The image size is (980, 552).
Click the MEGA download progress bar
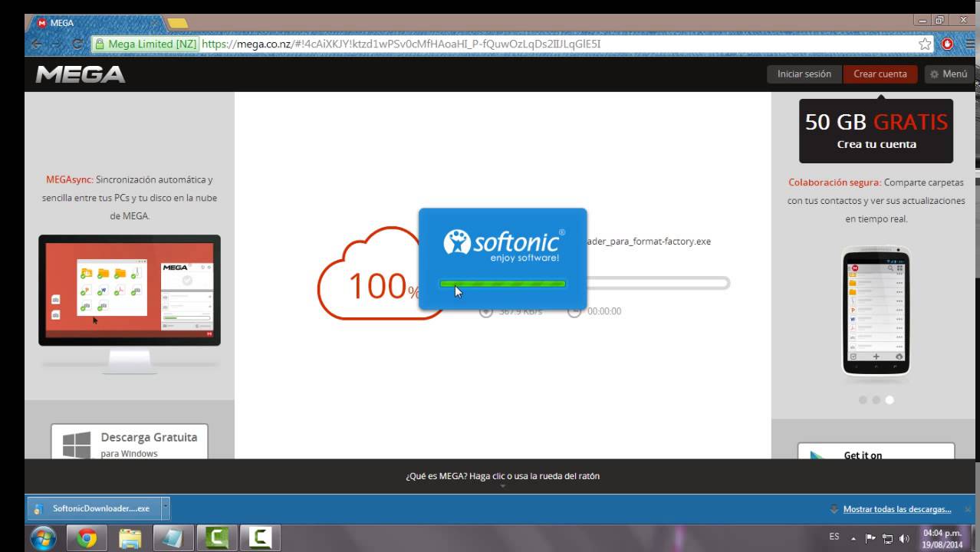pos(658,284)
